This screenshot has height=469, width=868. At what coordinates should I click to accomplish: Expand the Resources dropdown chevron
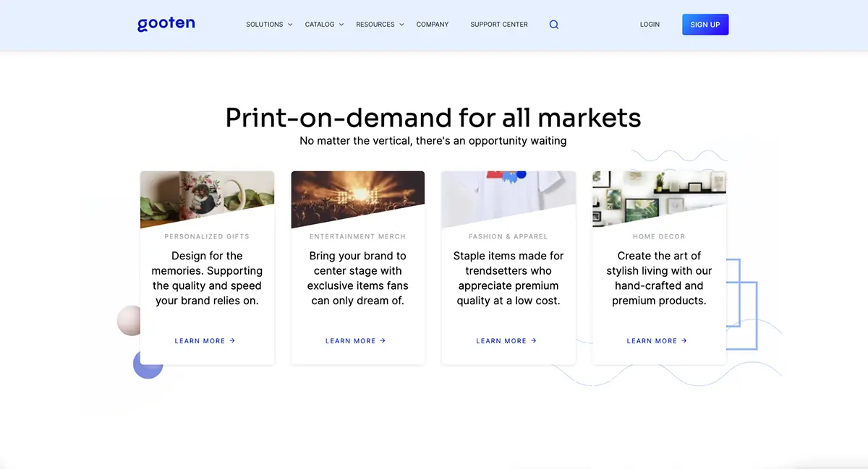401,25
